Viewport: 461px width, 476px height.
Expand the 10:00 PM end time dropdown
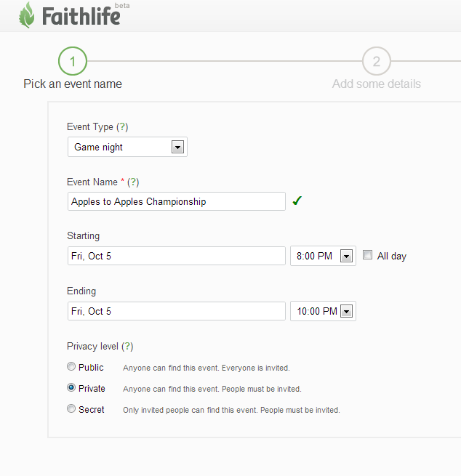tap(346, 312)
